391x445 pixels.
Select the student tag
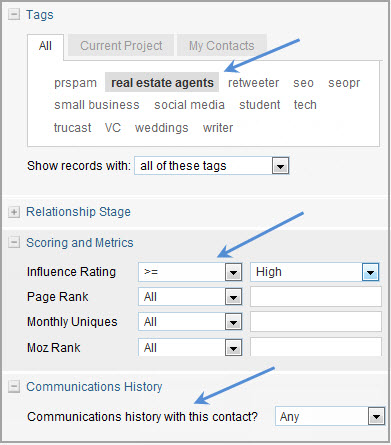click(x=260, y=105)
